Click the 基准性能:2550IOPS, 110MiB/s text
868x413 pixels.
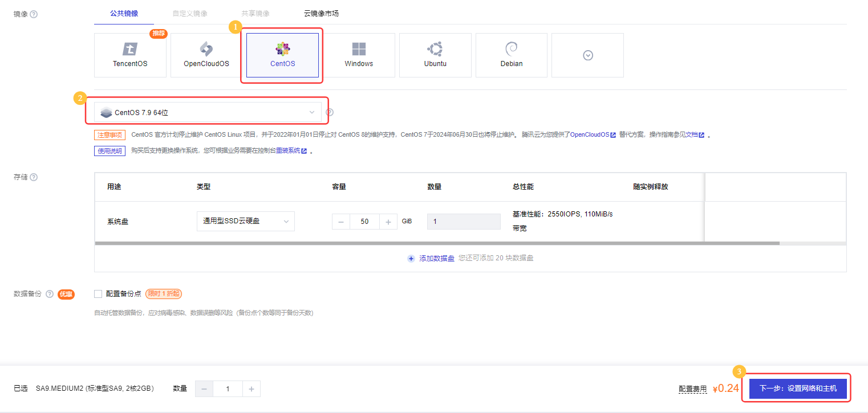[x=562, y=214]
